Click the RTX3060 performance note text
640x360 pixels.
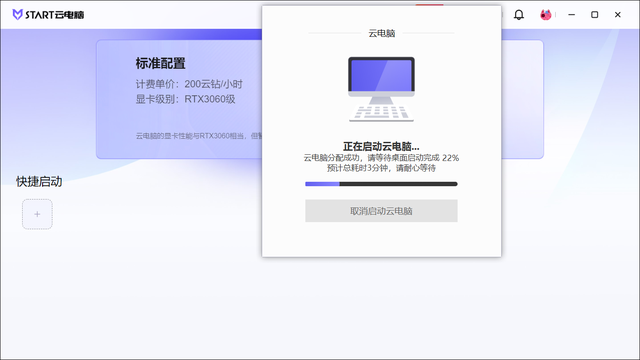(x=199, y=136)
